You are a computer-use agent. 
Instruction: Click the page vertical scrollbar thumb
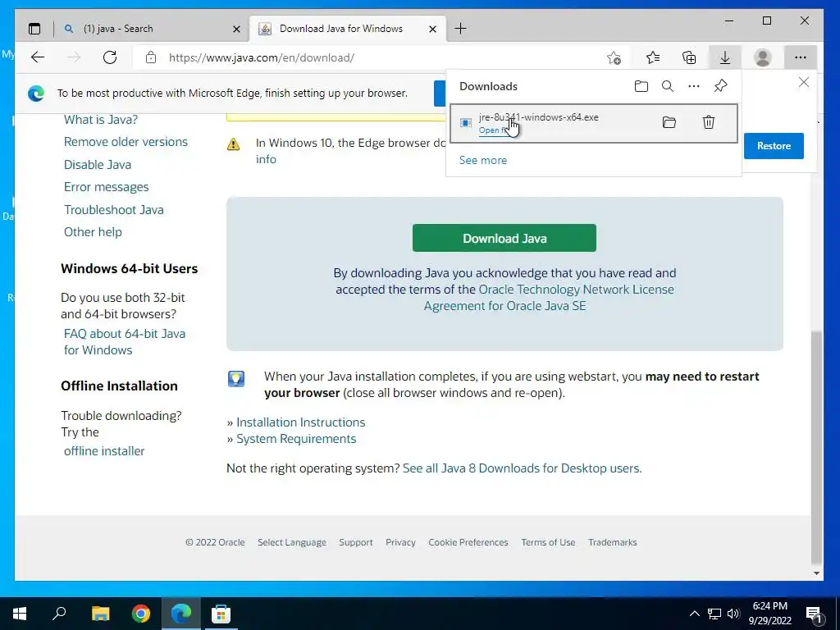coord(816,447)
